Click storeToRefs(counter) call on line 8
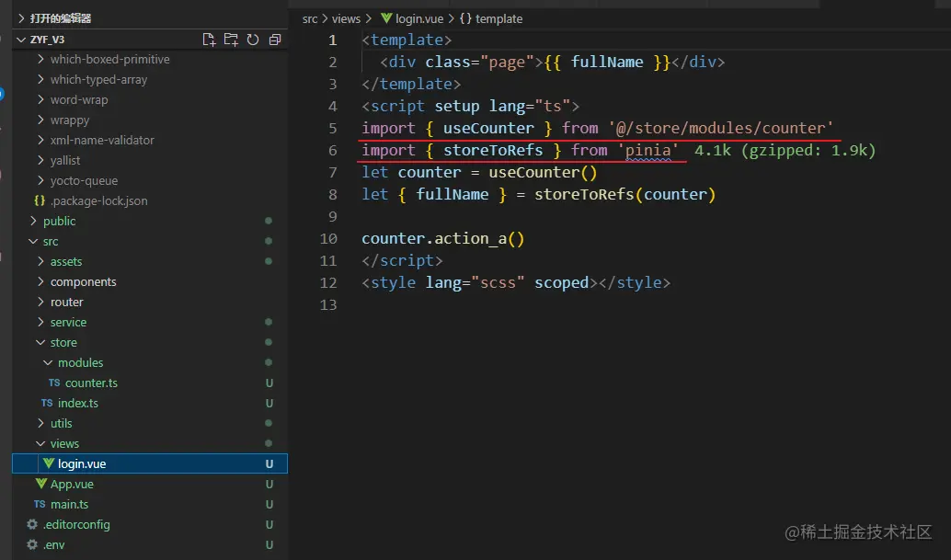 [624, 195]
